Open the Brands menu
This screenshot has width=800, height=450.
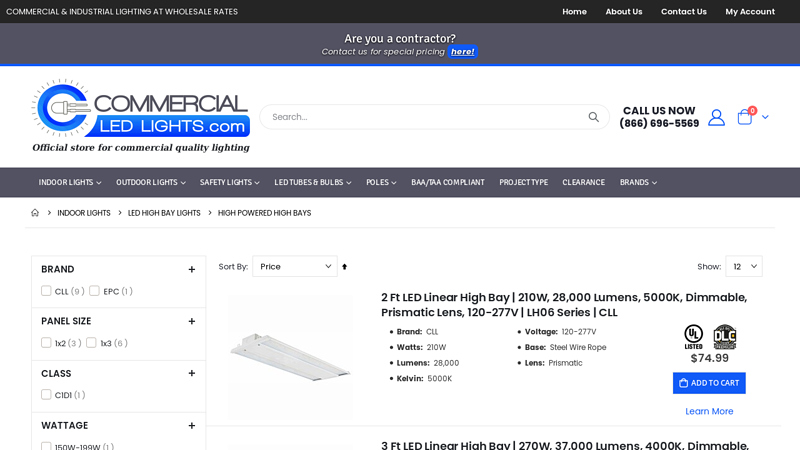pos(638,182)
